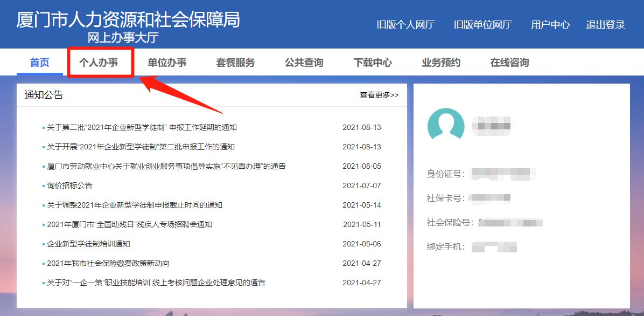This screenshot has height=316, width=644.
Task: Select the 个人办事 tab
Action: [99, 63]
